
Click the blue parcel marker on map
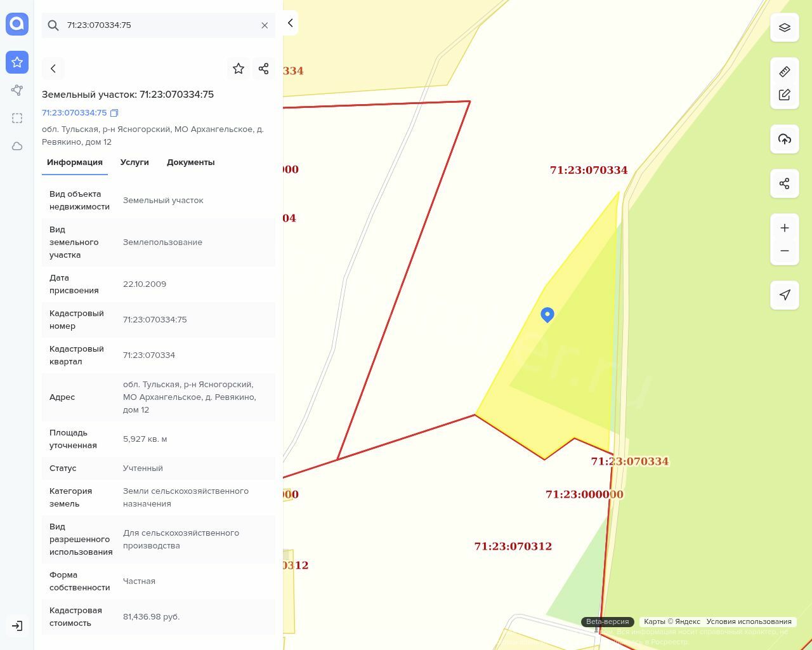point(547,314)
